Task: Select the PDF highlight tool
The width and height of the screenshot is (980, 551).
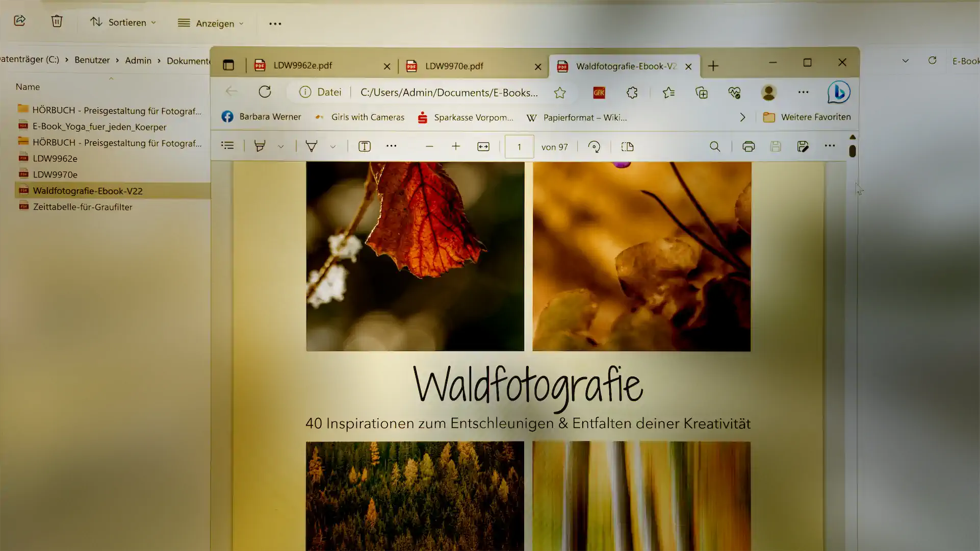Action: (x=260, y=146)
